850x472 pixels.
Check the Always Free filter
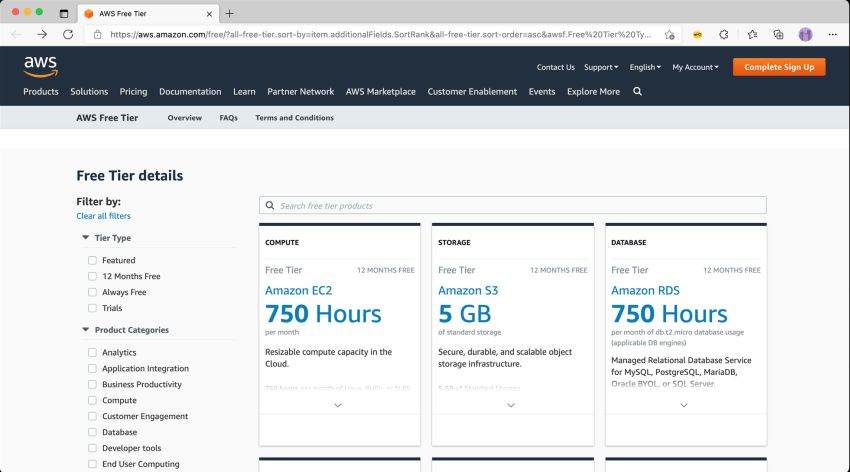coord(92,292)
